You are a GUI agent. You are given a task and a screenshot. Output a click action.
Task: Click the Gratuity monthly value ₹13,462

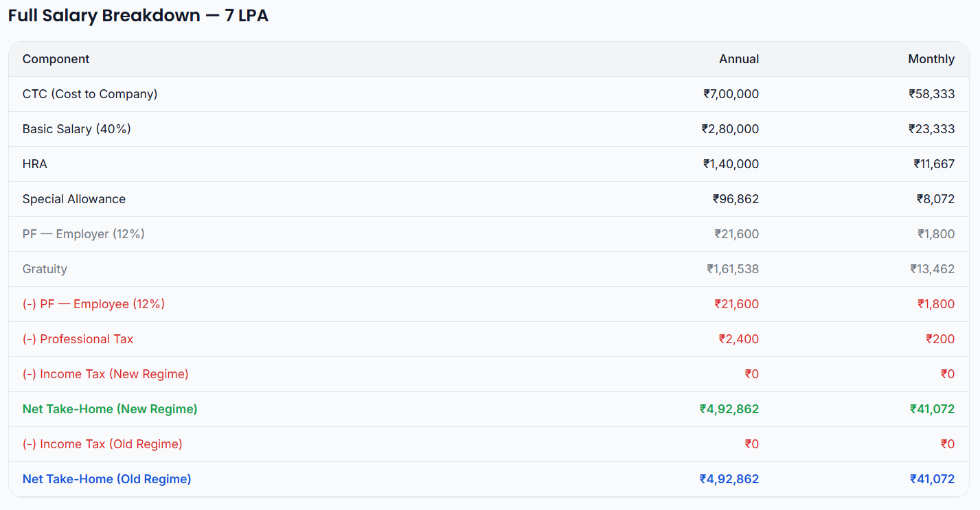click(937, 269)
